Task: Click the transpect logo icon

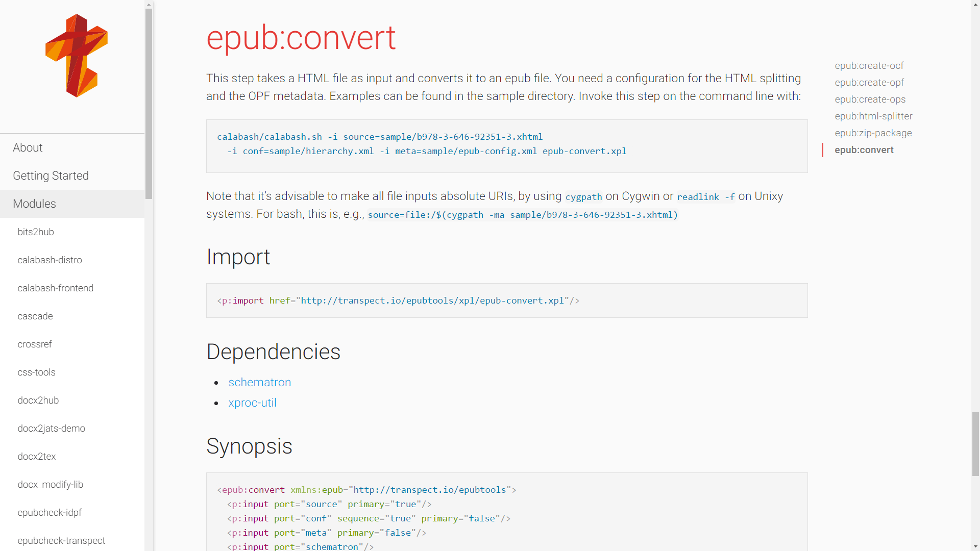Action: tap(77, 56)
